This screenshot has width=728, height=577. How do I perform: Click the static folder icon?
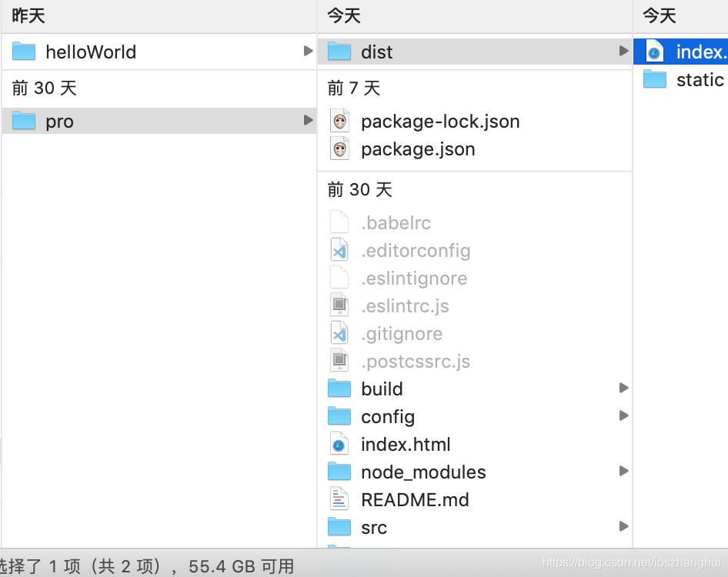tap(655, 79)
